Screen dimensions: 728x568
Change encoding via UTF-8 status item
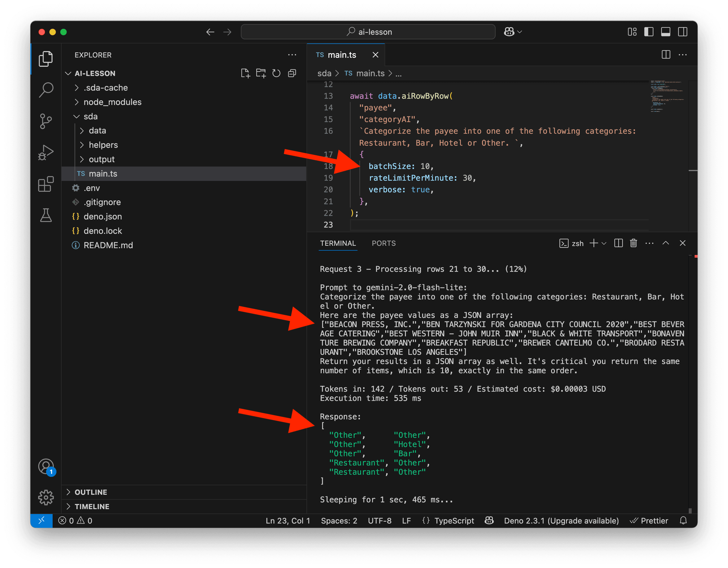point(380,521)
